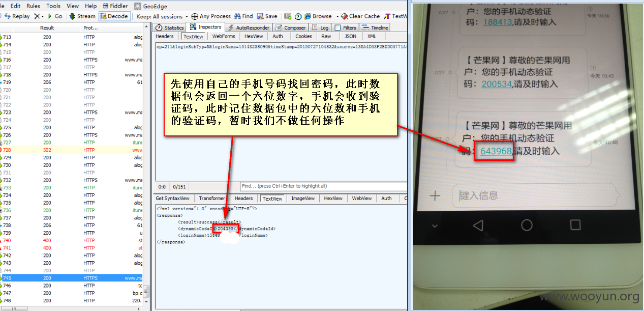Select session 719 with 206 result

click(72, 82)
